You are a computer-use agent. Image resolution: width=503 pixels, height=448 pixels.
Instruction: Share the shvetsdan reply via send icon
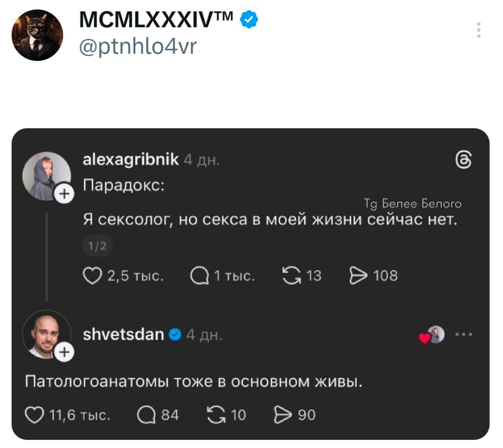click(282, 415)
